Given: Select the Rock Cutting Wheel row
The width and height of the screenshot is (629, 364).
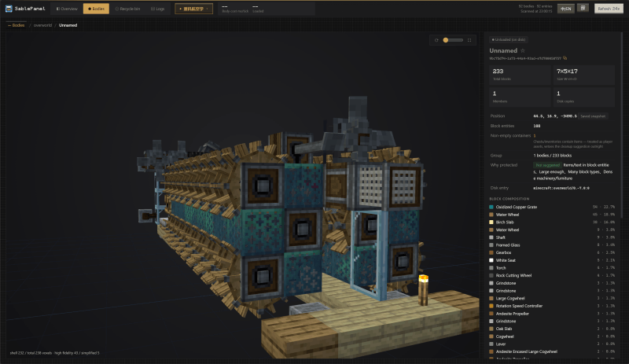Looking at the screenshot, I should coord(552,276).
